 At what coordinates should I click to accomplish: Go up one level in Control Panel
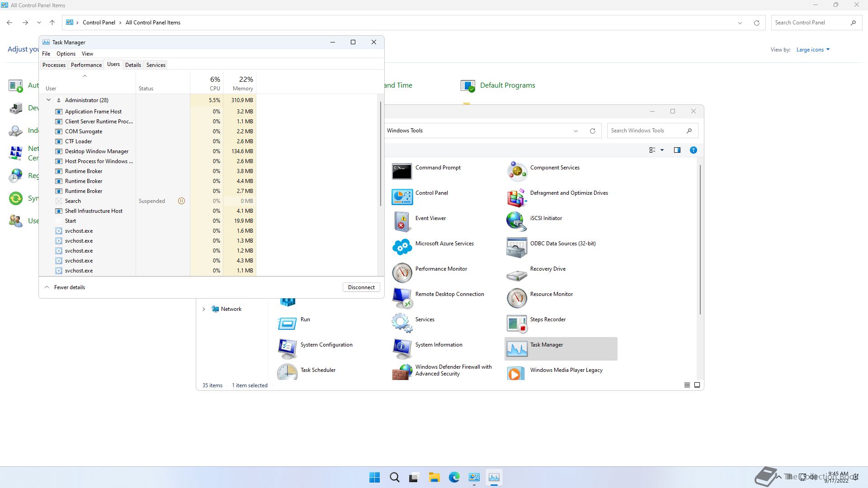tap(52, 23)
